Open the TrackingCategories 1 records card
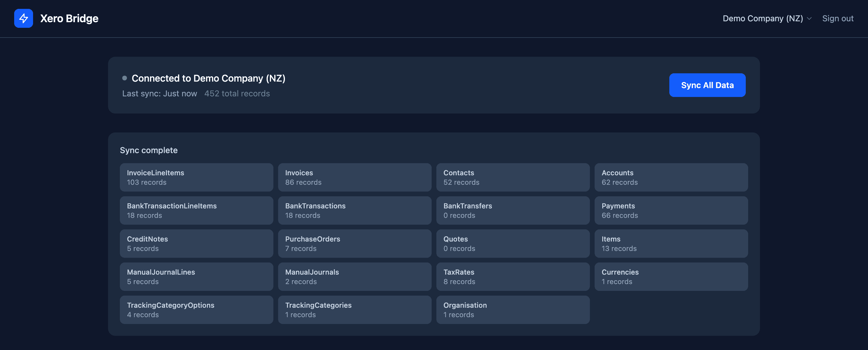The height and width of the screenshot is (350, 868). (355, 310)
